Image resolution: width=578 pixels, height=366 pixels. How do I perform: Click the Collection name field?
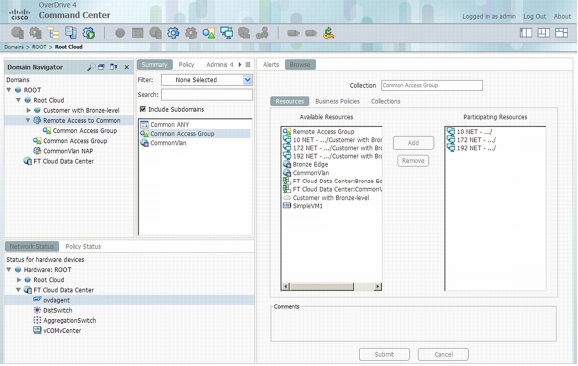coord(432,85)
